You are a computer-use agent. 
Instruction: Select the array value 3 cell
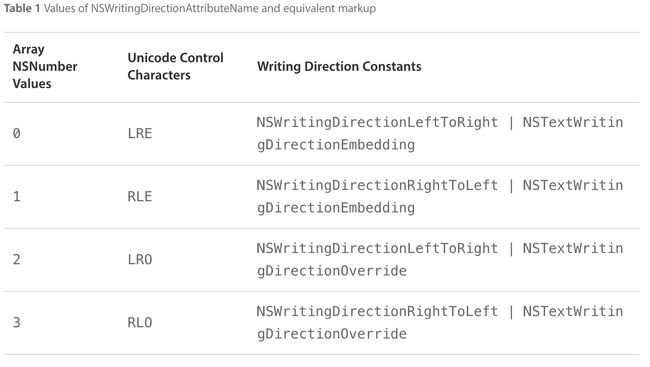click(16, 323)
